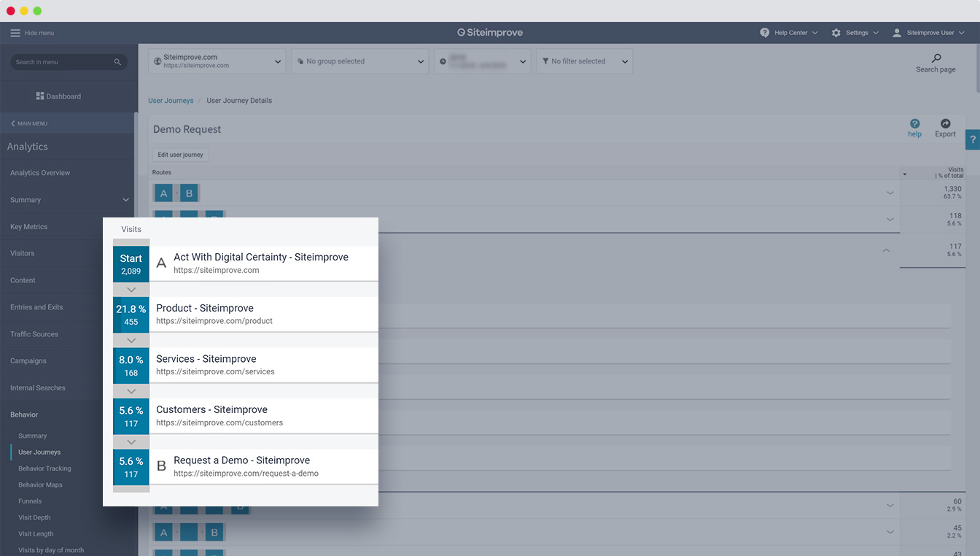Open the Help Center dropdown arrow
The height and width of the screenshot is (556, 980).
(x=814, y=33)
